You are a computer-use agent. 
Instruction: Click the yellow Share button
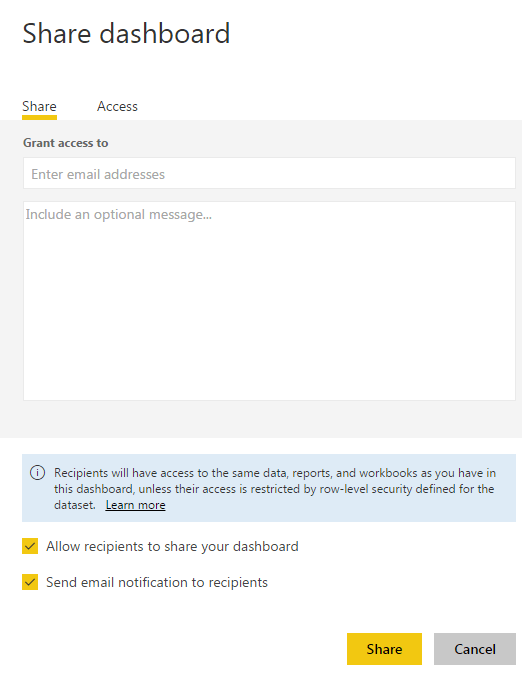(384, 649)
